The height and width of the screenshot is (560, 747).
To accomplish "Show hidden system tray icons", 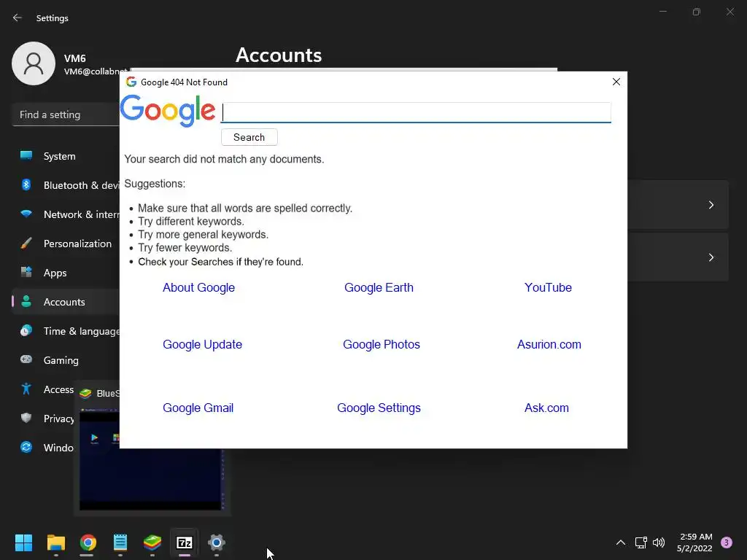I will 621,542.
